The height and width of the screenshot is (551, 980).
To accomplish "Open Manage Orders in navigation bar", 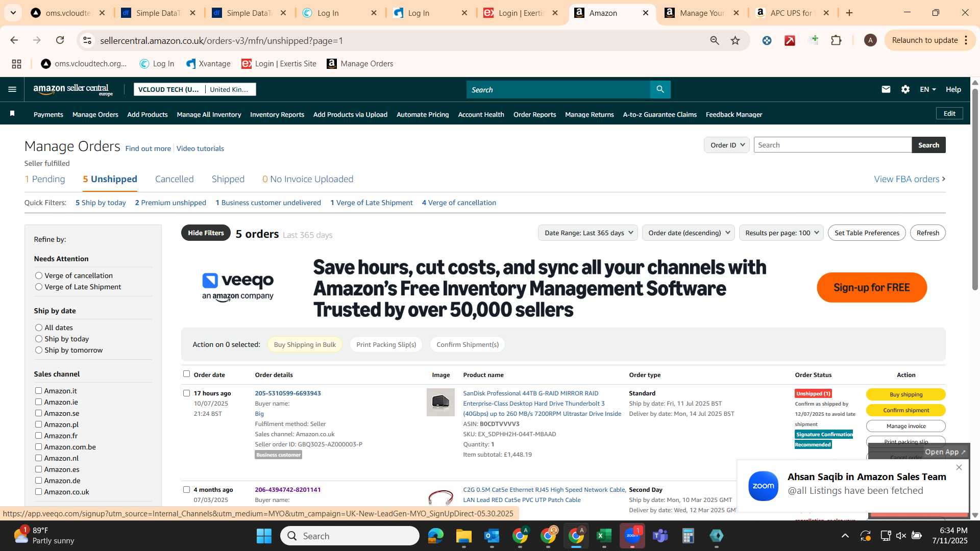I will pyautogui.click(x=95, y=114).
